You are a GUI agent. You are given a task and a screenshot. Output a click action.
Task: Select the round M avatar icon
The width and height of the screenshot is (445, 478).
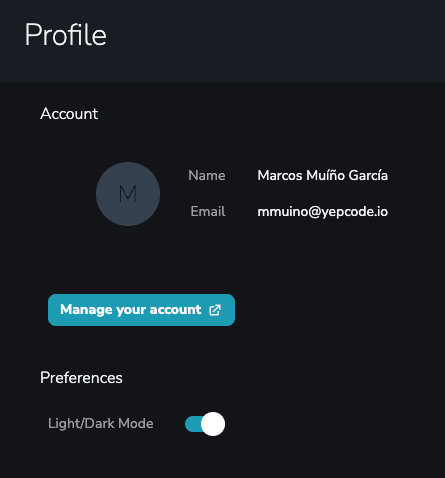tap(128, 194)
